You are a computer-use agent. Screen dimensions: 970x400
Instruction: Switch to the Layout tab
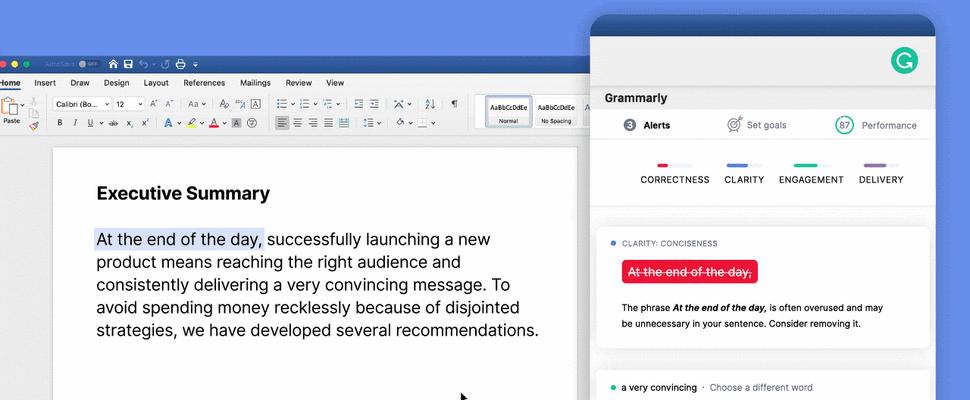tap(156, 83)
